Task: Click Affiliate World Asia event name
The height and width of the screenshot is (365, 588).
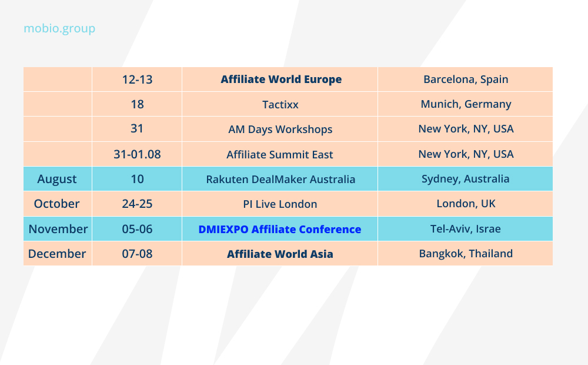Action: pyautogui.click(x=280, y=254)
